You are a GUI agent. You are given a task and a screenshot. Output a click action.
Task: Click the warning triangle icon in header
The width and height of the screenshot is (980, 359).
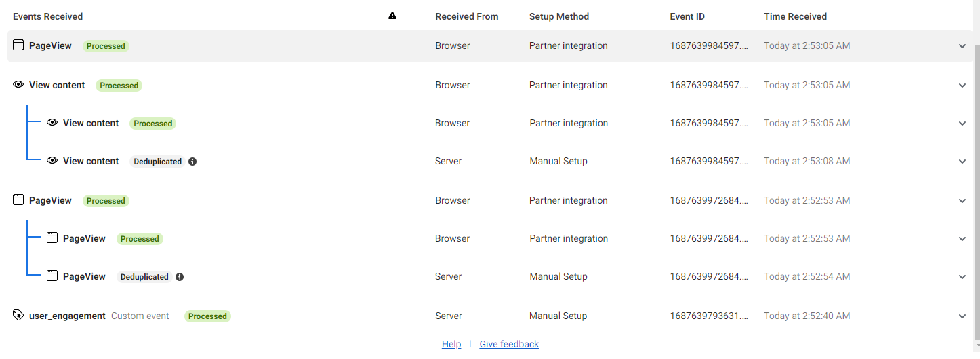pos(392,16)
